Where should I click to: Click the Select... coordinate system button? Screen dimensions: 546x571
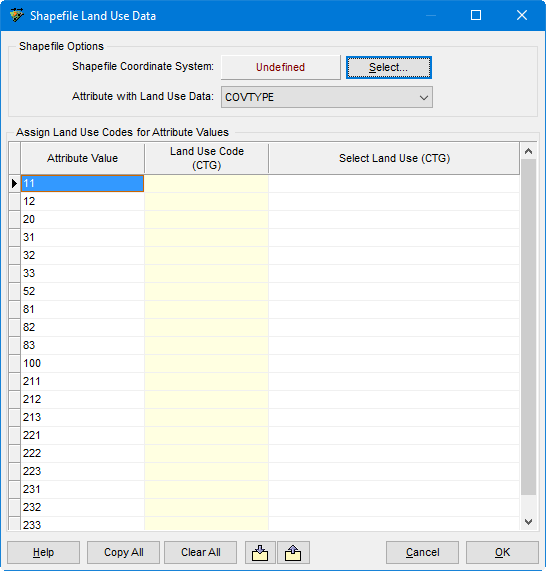point(389,67)
